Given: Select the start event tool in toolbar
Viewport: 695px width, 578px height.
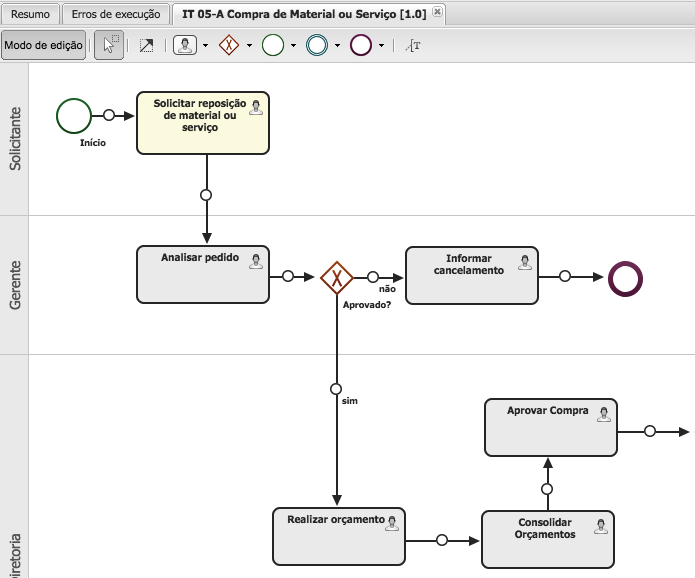Looking at the screenshot, I should click(273, 46).
